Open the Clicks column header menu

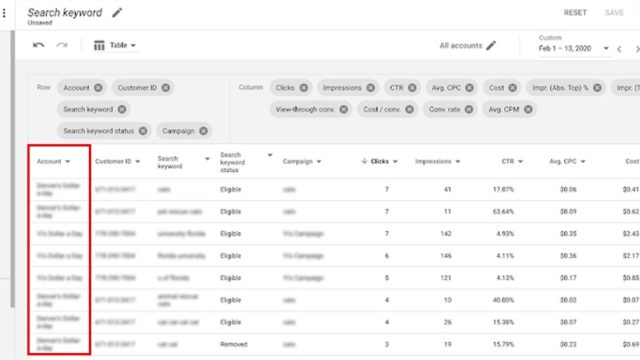[395, 162]
